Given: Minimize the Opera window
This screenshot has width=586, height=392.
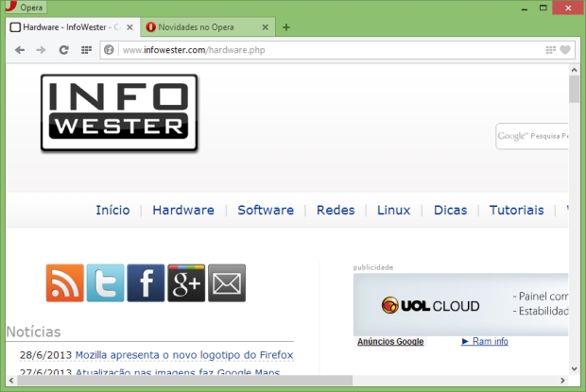Looking at the screenshot, I should point(525,8).
